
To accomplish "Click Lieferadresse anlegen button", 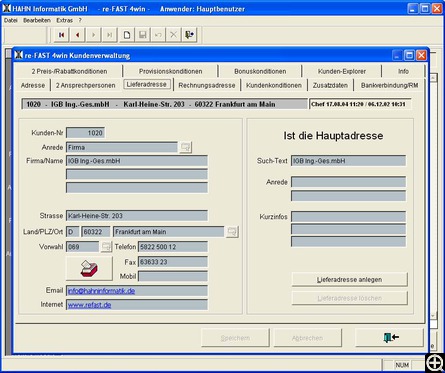I will [x=349, y=279].
